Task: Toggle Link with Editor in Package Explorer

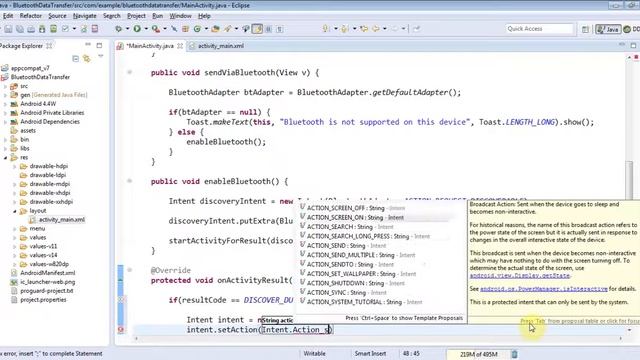Action: (x=87, y=58)
